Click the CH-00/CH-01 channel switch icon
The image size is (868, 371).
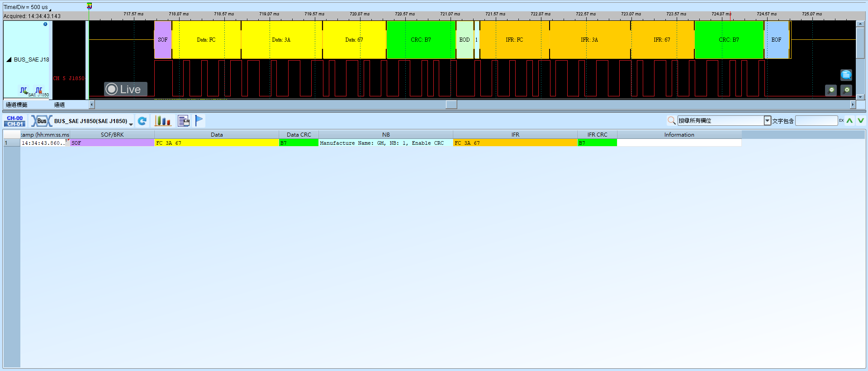(15, 121)
